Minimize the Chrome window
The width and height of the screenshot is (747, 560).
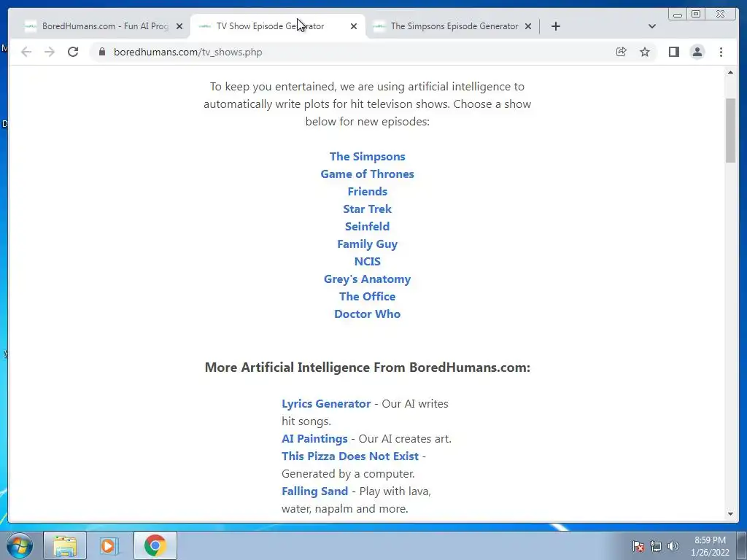pos(677,15)
